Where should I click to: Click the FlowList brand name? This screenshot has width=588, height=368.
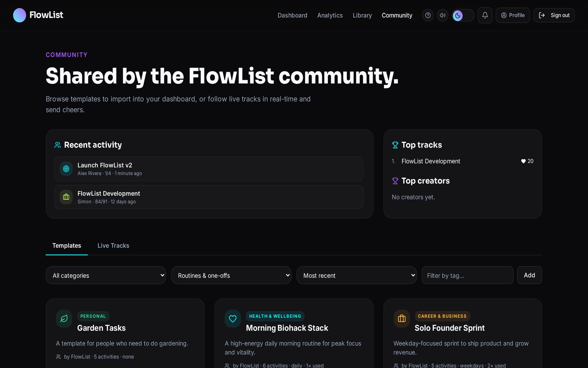point(46,15)
